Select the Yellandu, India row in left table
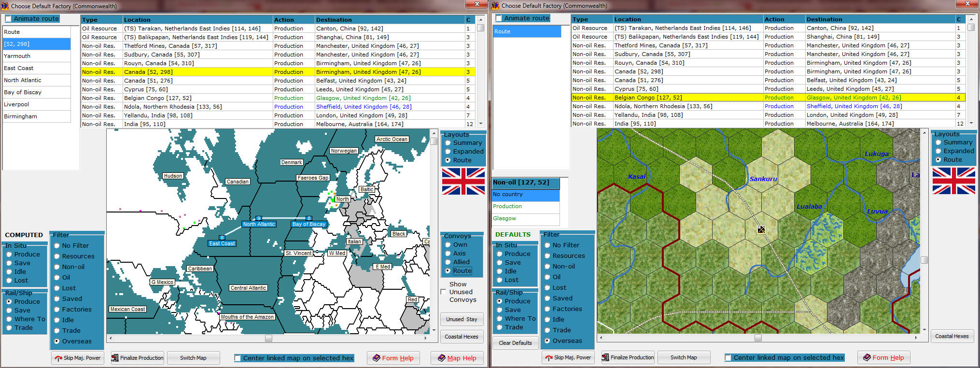Image resolution: width=980 pixels, height=368 pixels. click(x=277, y=115)
